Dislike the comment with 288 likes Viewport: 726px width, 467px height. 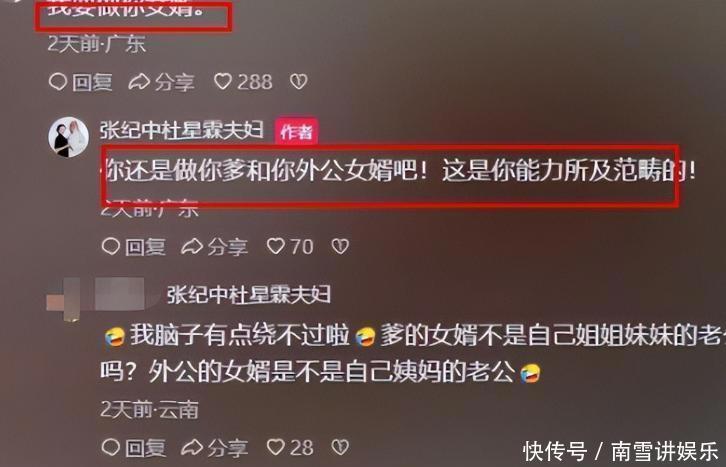point(299,82)
